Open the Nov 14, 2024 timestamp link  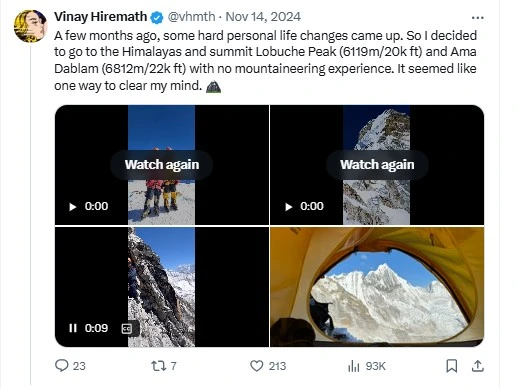coord(263,17)
